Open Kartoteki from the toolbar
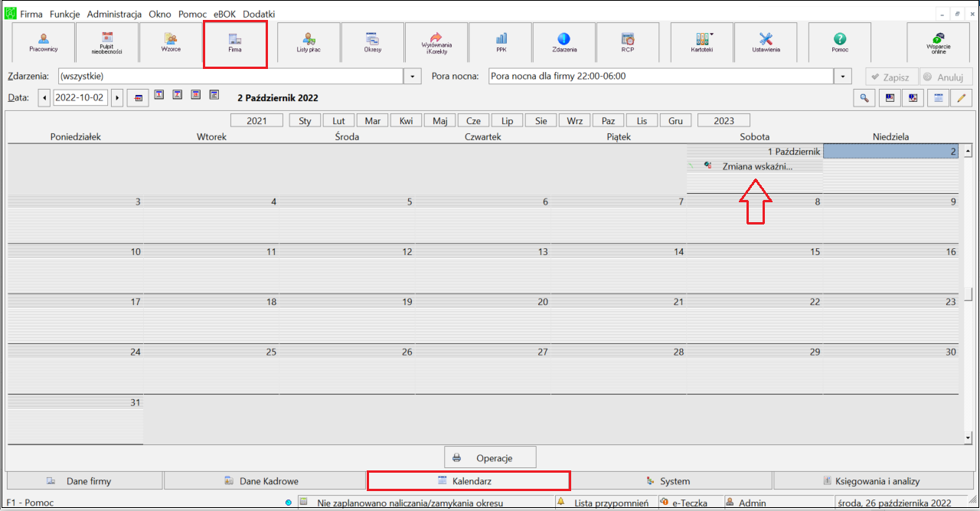980x511 pixels. click(702, 43)
